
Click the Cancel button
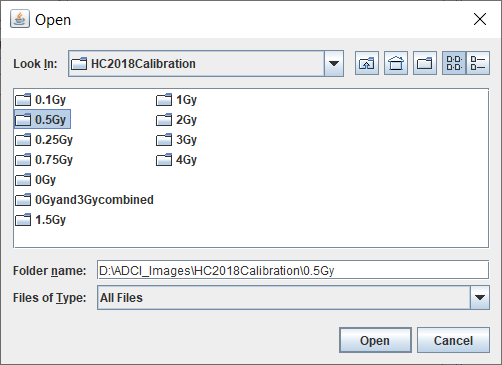tap(453, 340)
